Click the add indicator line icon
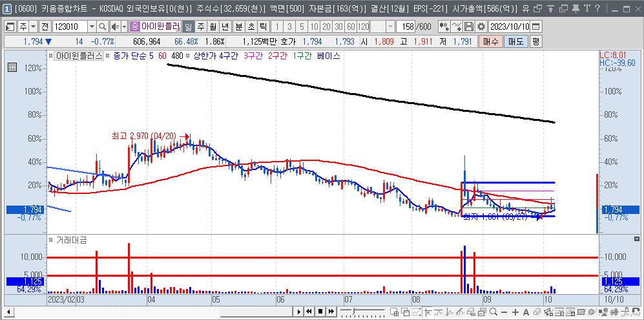Screen dimensions: 644x320 click(456, 27)
